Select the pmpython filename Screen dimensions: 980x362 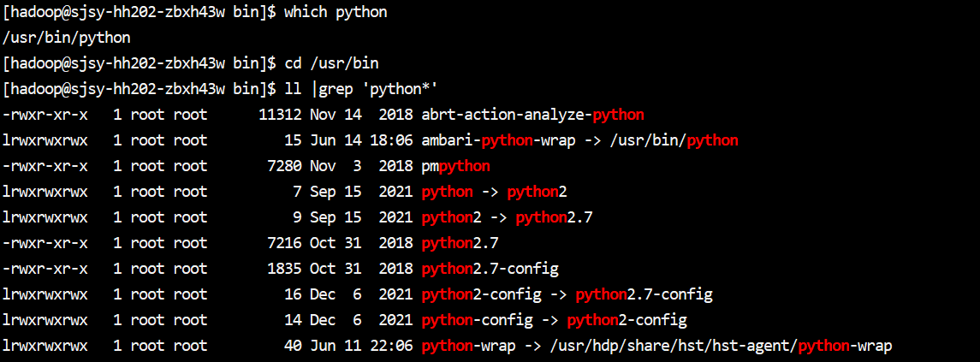tap(455, 166)
